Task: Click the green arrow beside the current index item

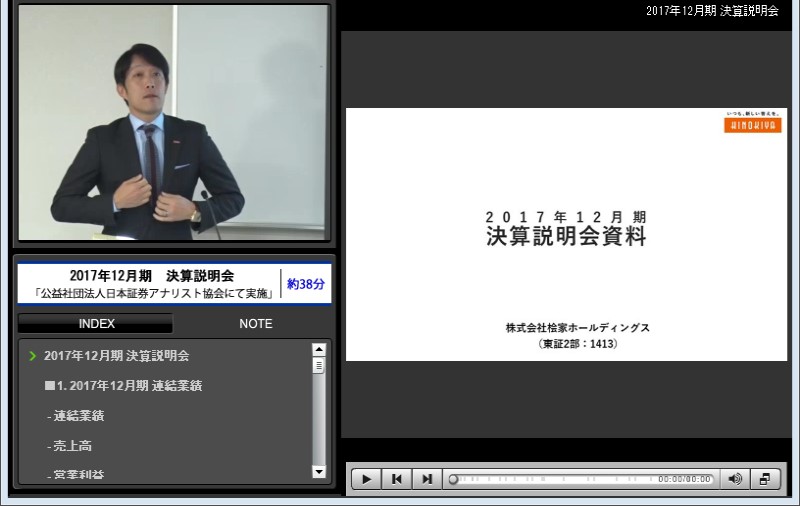Action: click(x=33, y=356)
